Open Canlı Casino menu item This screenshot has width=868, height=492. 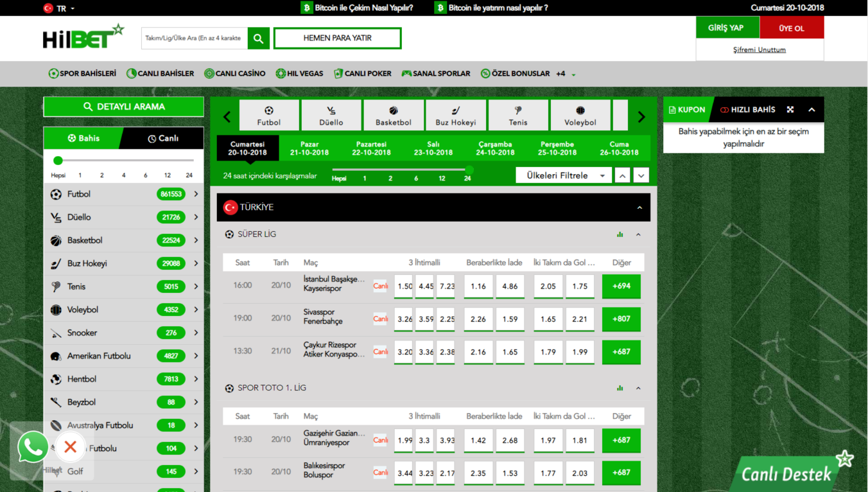click(234, 74)
